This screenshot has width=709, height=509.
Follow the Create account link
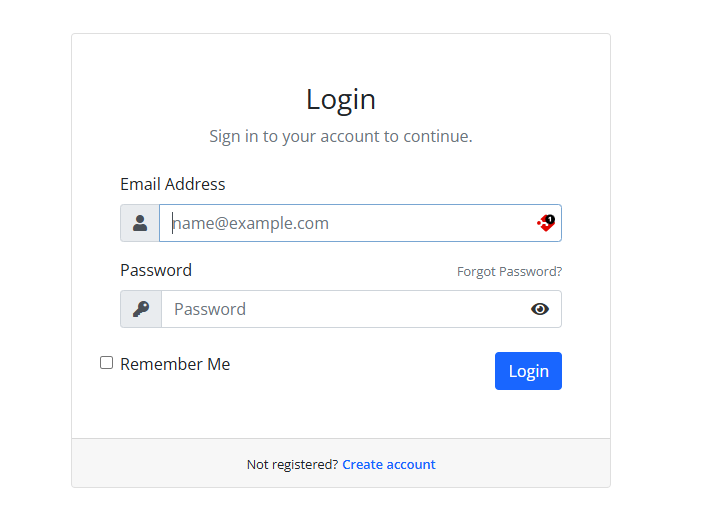(x=389, y=464)
